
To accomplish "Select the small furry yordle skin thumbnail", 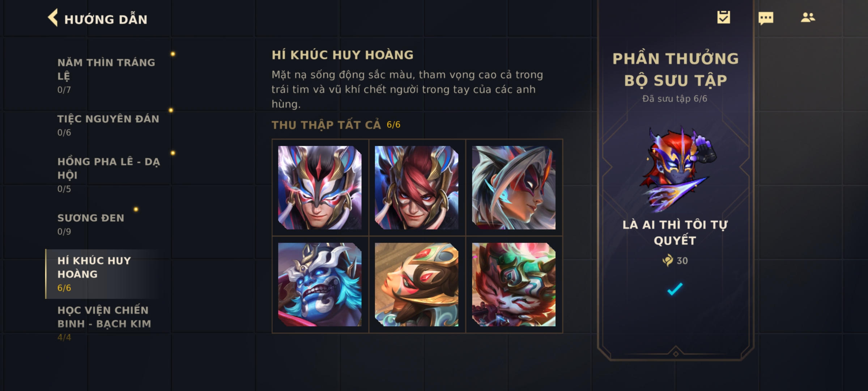I will pyautogui.click(x=514, y=285).
